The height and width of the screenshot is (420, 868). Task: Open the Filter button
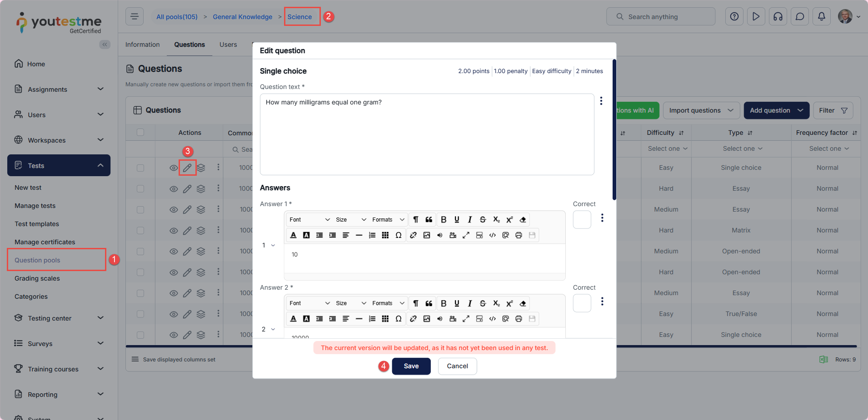833,110
